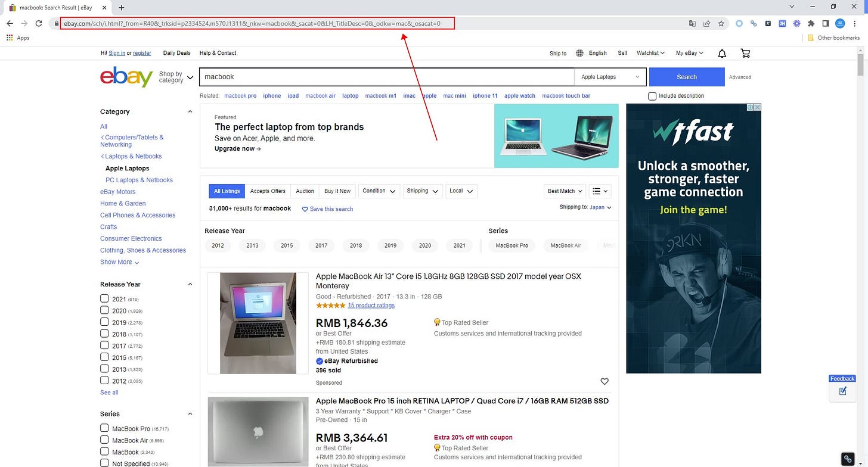
Task: Switch to the Buy It Now tab
Action: tap(337, 191)
